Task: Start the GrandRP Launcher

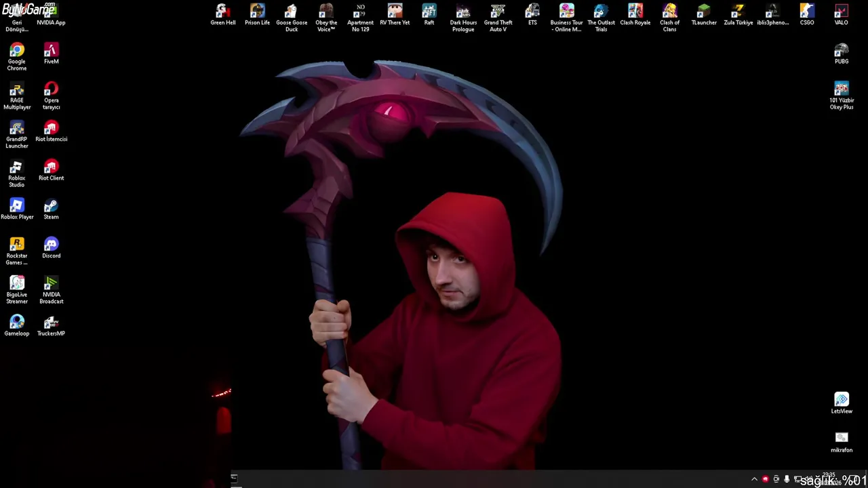Action: point(17,134)
